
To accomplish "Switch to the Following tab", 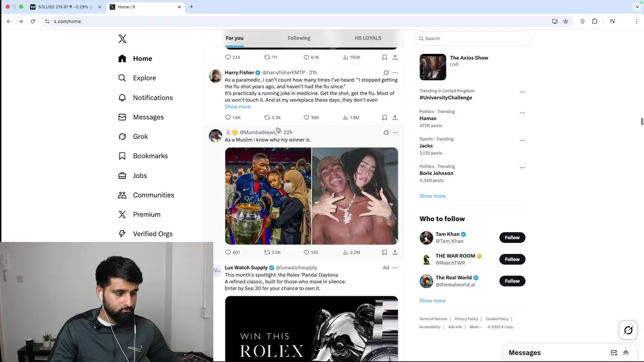I will (299, 38).
